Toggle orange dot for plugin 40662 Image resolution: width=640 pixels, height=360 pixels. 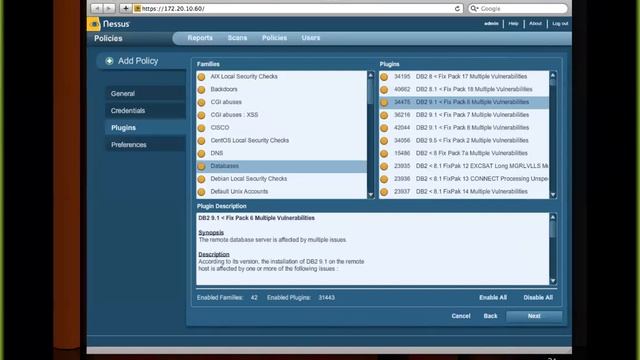tap(384, 89)
